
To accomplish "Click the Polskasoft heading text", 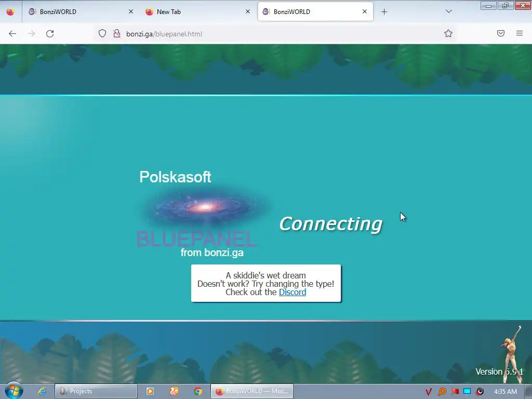I will (x=175, y=177).
